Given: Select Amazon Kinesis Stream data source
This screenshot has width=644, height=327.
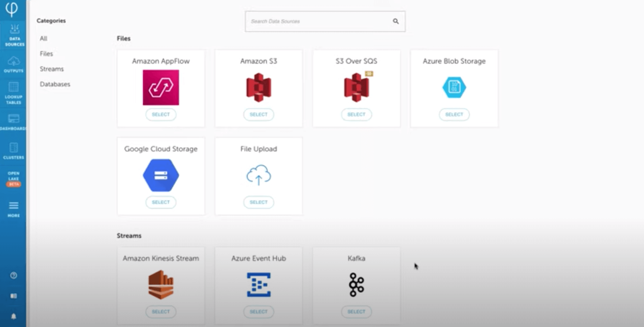Looking at the screenshot, I should click(x=161, y=312).
